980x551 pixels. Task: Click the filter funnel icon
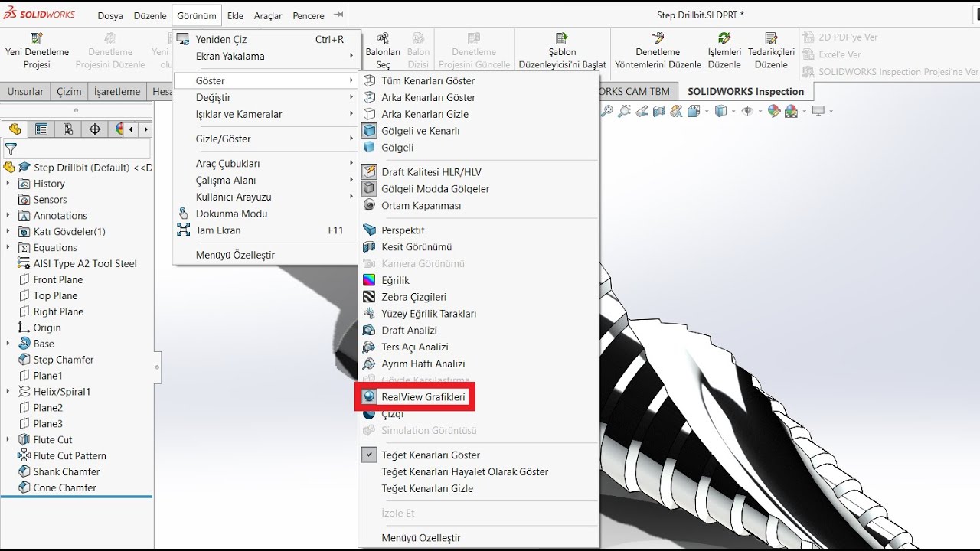click(x=11, y=149)
